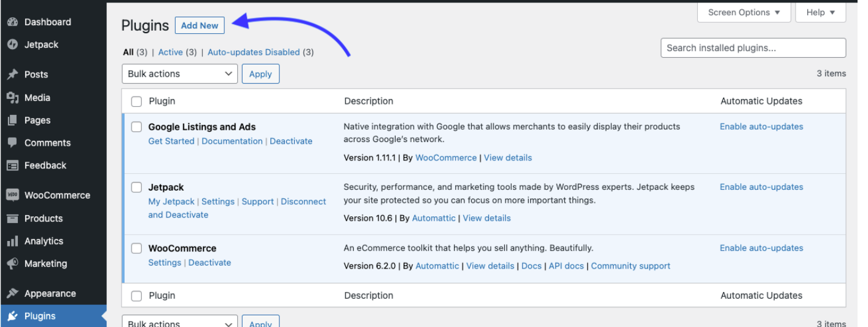Click the Plugins plug icon in sidebar
The height and width of the screenshot is (327, 868).
point(12,316)
